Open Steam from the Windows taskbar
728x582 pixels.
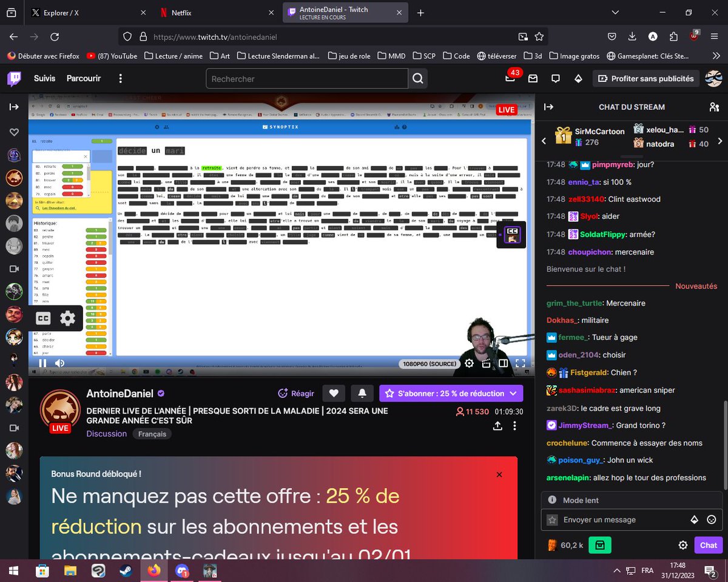point(126,570)
